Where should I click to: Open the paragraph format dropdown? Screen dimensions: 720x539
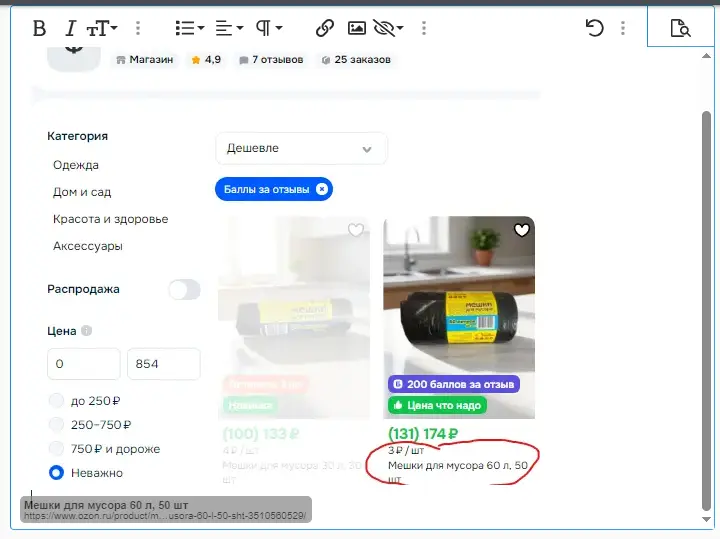(269, 28)
